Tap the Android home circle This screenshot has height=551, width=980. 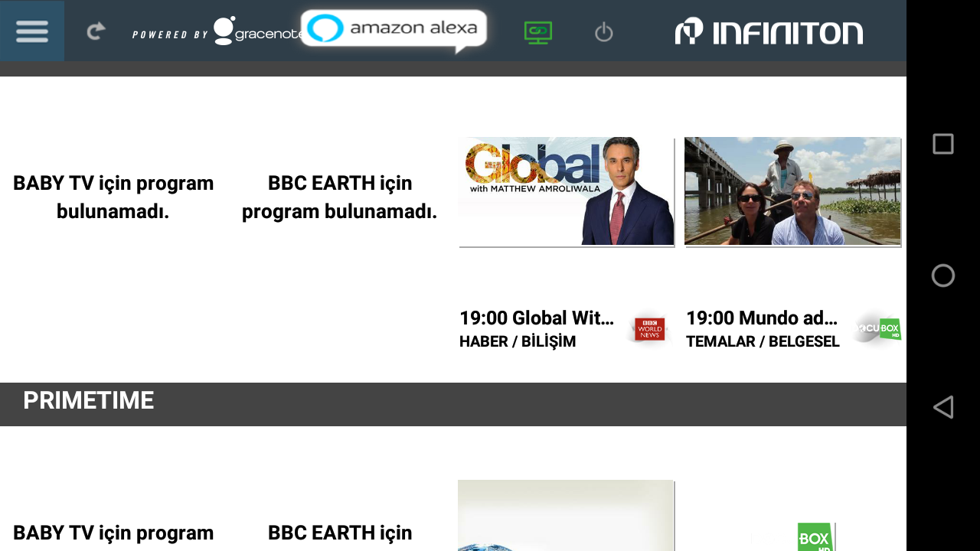tap(943, 275)
